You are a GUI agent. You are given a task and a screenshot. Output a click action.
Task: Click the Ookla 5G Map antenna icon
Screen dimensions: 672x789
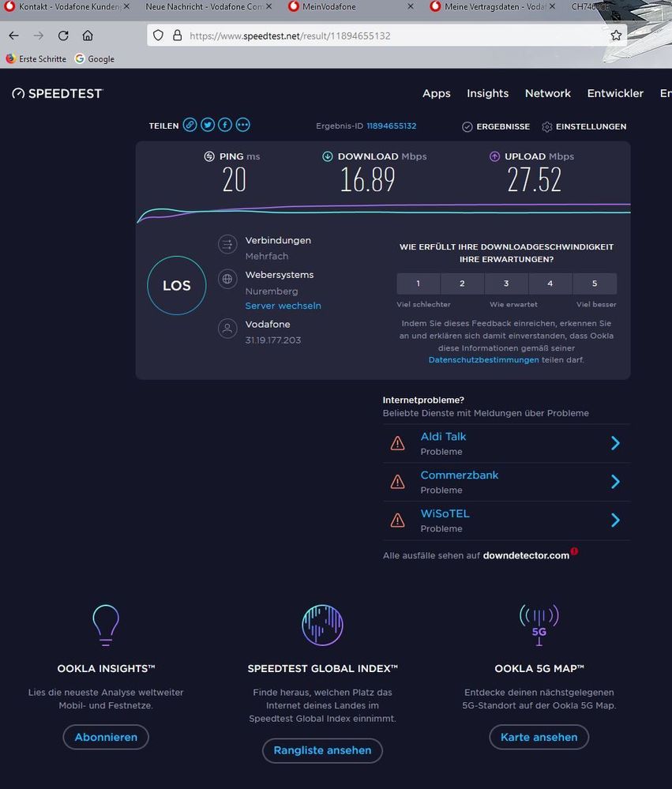(x=539, y=625)
